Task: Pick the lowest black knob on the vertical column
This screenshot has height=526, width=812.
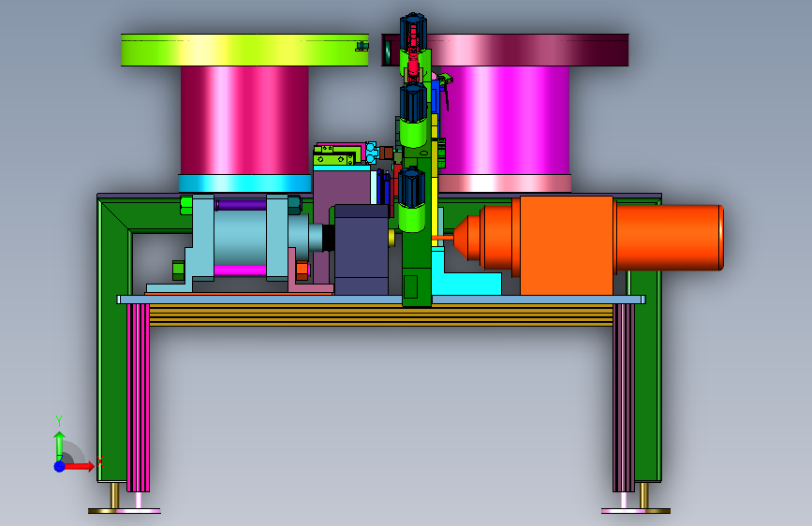Action: 412,187
